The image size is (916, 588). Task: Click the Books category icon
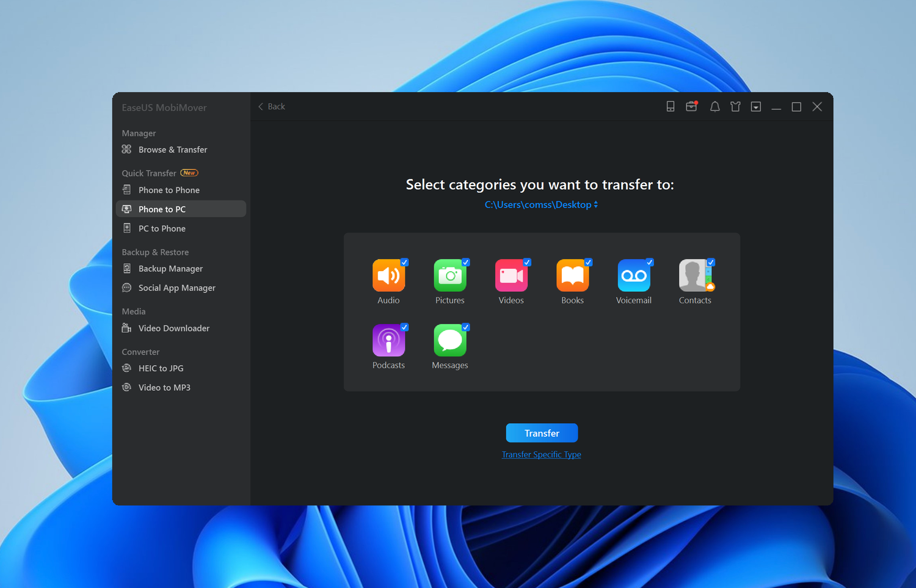pos(573,275)
